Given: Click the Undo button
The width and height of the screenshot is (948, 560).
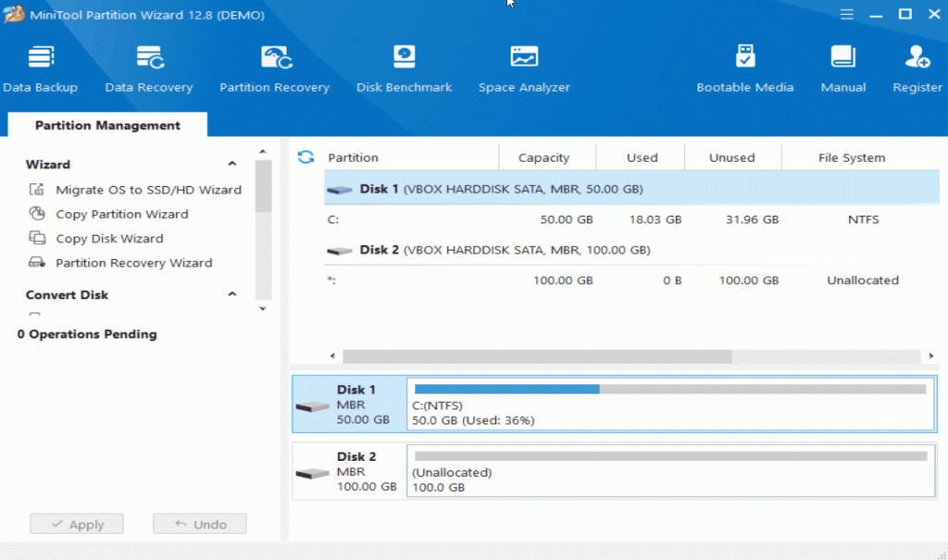Looking at the screenshot, I should click(x=199, y=523).
